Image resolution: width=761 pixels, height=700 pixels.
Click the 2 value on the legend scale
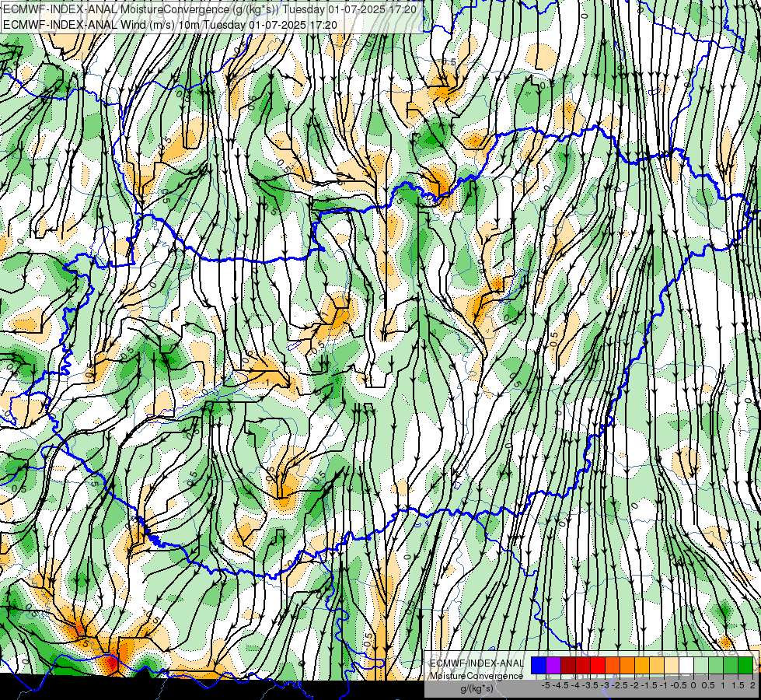click(752, 685)
